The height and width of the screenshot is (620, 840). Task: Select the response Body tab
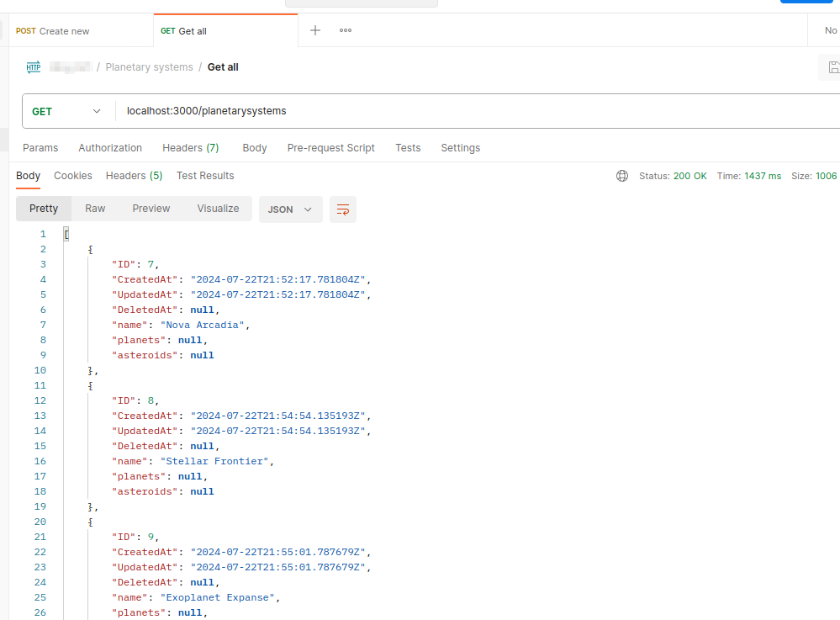point(28,176)
